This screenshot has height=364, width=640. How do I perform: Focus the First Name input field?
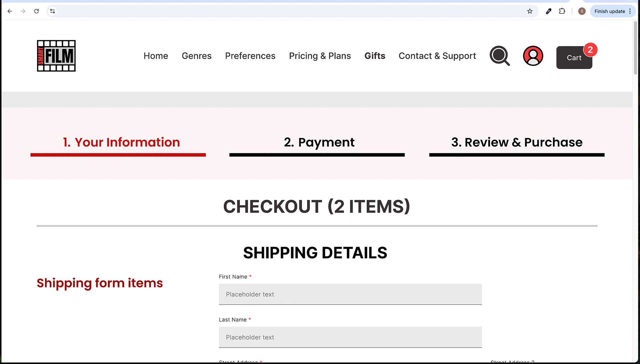click(x=350, y=294)
